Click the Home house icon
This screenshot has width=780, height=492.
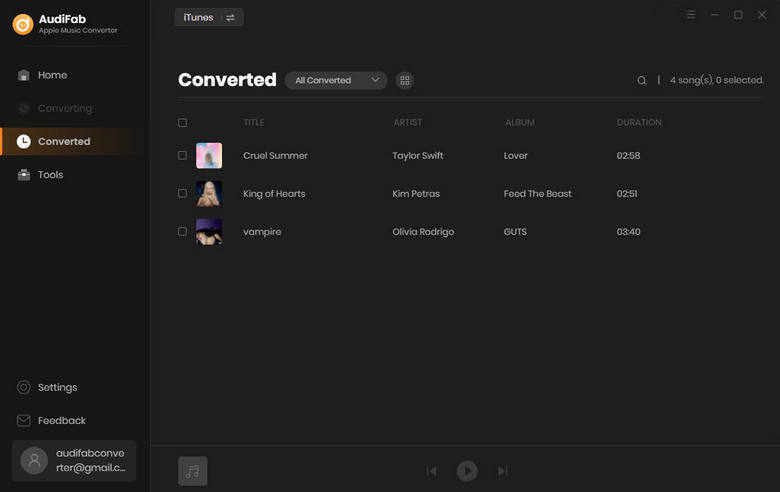(x=23, y=75)
